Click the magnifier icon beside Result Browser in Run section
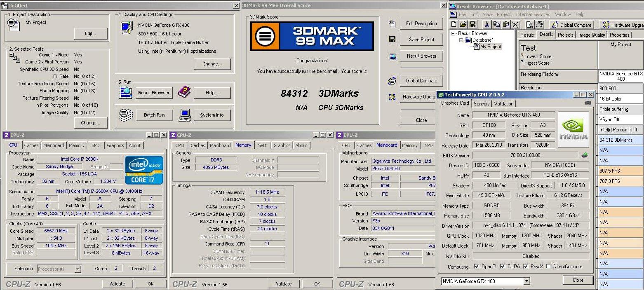The width and height of the screenshot is (644, 290). (125, 93)
